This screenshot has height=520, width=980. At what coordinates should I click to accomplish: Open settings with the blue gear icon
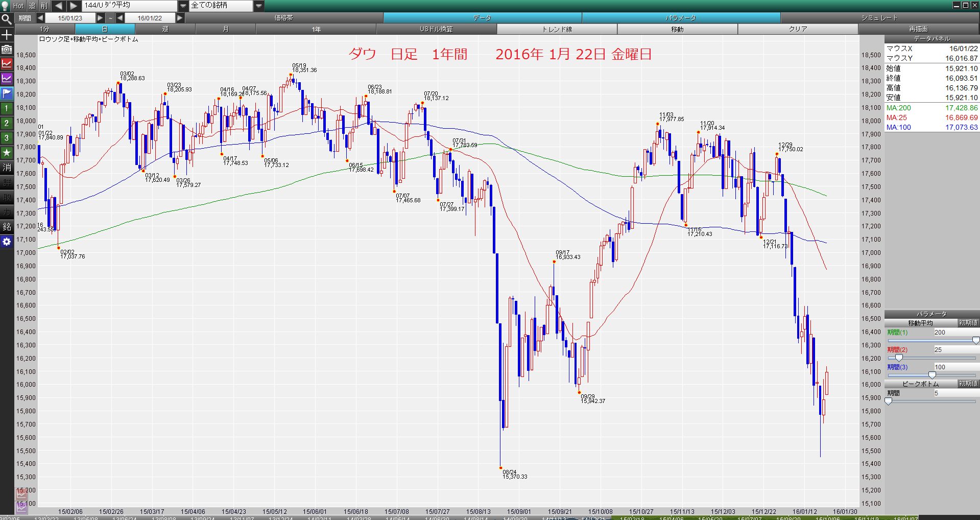tap(7, 242)
